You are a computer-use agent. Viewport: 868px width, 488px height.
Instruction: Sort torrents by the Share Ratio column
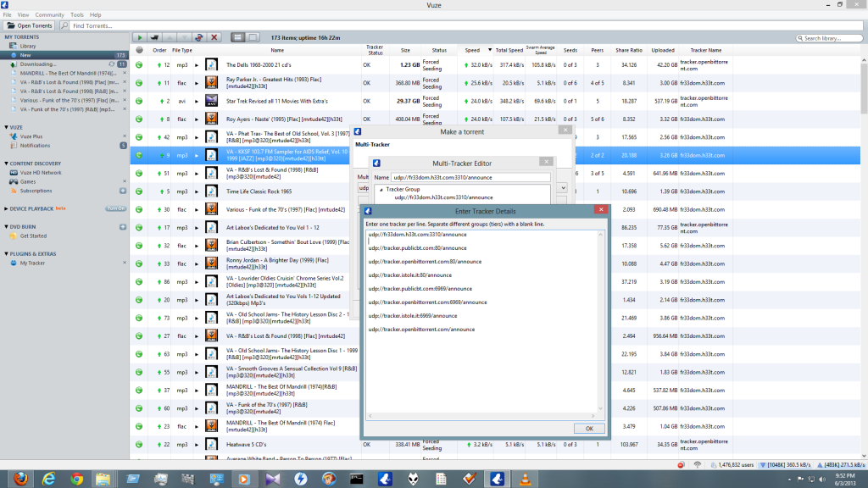629,50
